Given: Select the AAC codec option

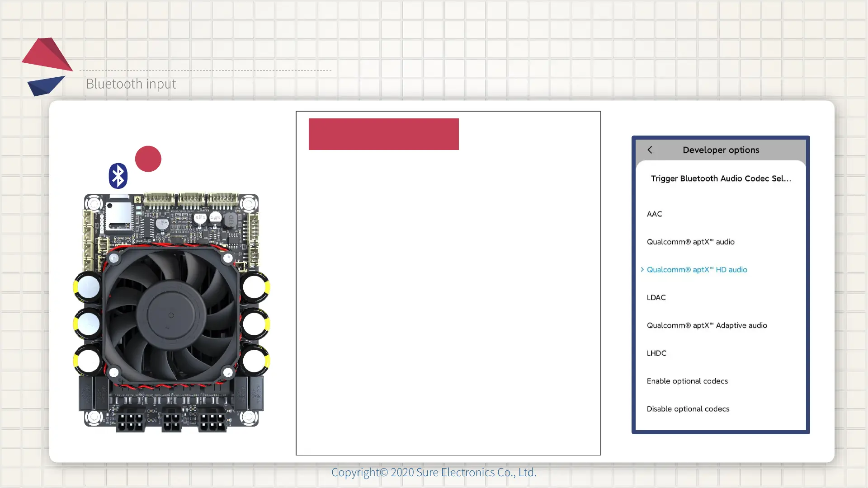Looking at the screenshot, I should point(654,214).
